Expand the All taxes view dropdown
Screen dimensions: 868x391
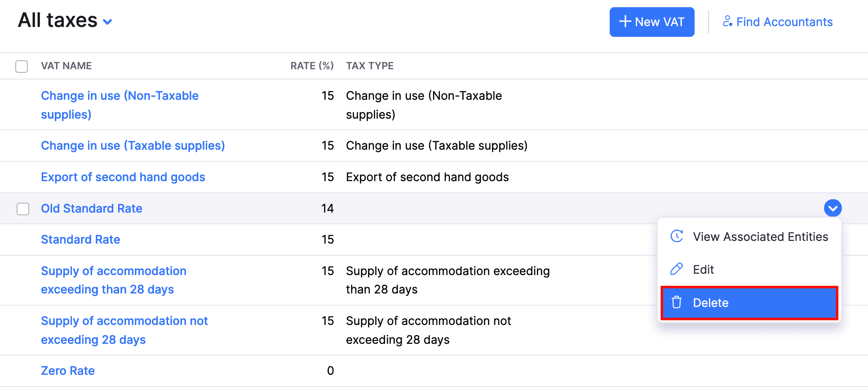pos(107,22)
